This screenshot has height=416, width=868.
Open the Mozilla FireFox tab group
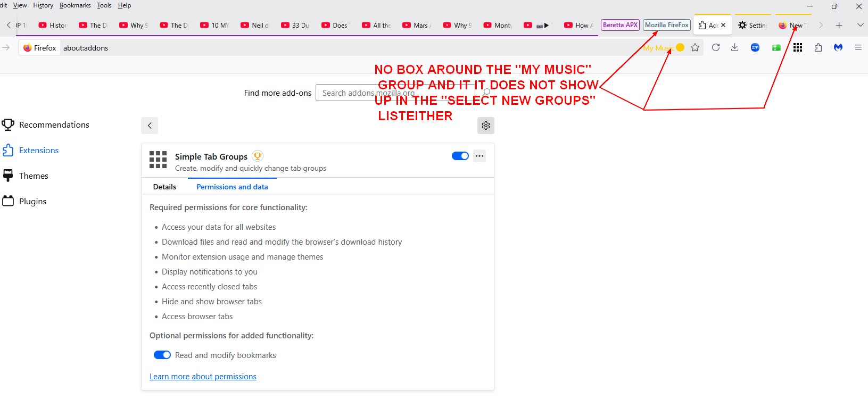point(667,25)
